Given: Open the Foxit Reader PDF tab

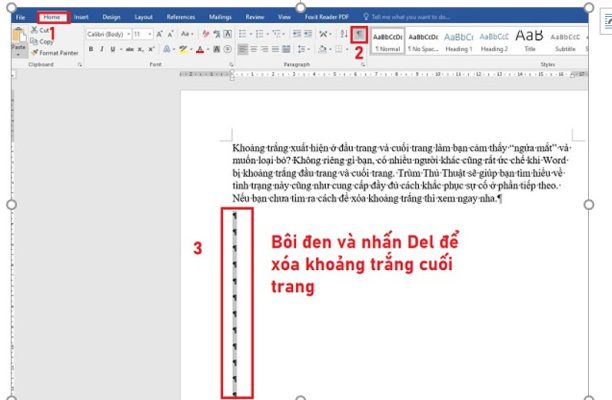Looking at the screenshot, I should tap(327, 17).
